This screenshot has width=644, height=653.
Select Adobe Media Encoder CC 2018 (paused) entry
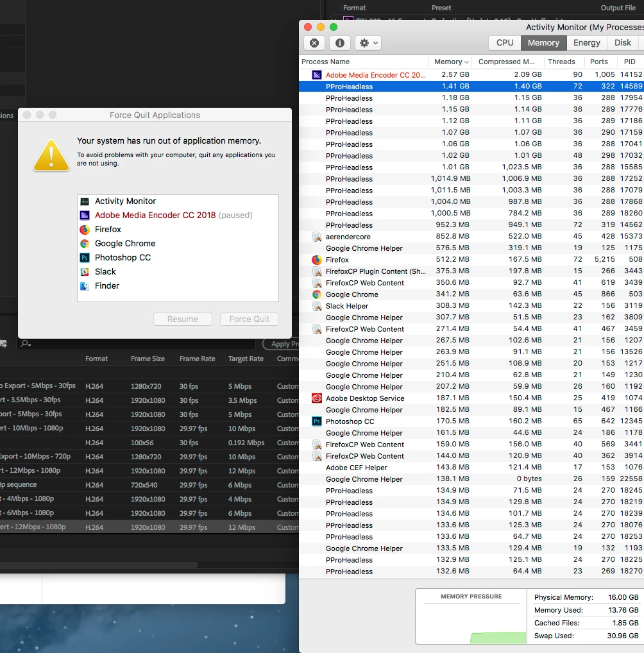coord(178,216)
